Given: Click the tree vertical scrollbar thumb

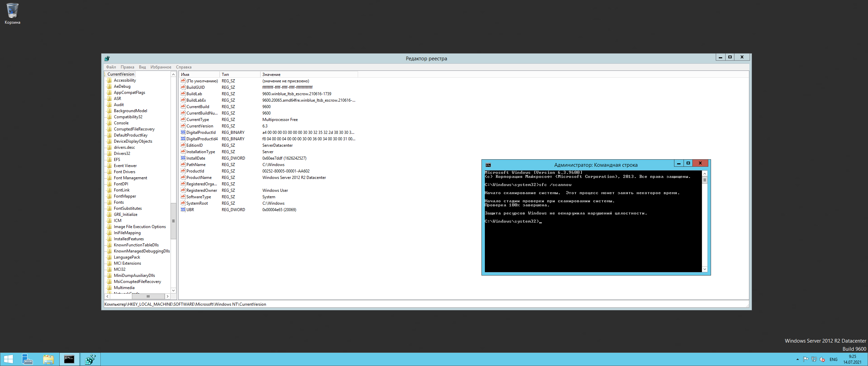Looking at the screenshot, I should [173, 221].
